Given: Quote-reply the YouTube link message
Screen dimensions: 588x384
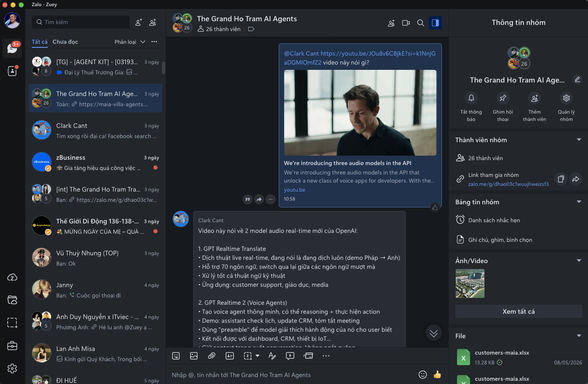Looking at the screenshot, I should click(x=248, y=199).
